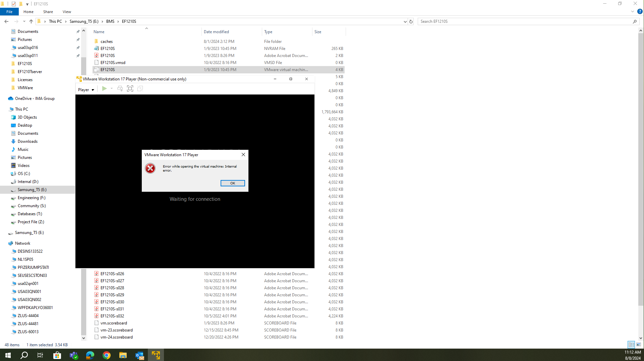Open the Share ribbon tab

(48, 12)
